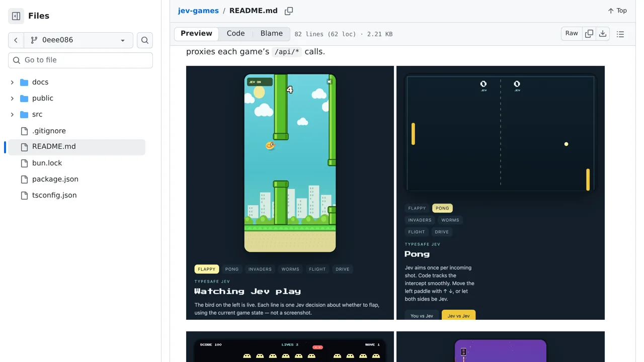This screenshot has width=644, height=362.
Task: Select the .gitignore file
Action: (49, 131)
